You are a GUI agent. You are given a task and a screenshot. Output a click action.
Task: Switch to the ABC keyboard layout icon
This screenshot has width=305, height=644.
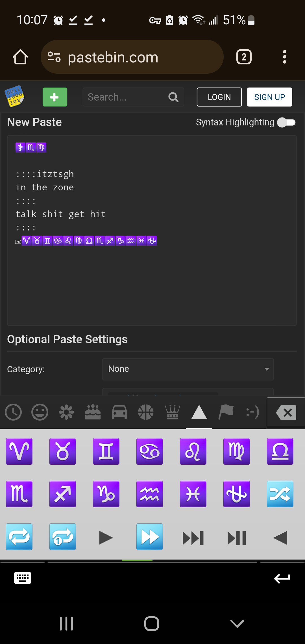click(23, 578)
